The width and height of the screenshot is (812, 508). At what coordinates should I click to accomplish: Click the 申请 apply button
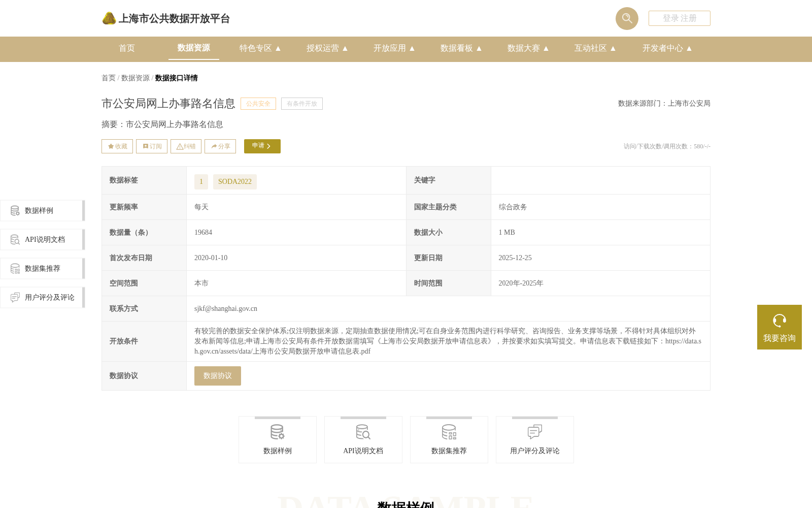(x=262, y=146)
